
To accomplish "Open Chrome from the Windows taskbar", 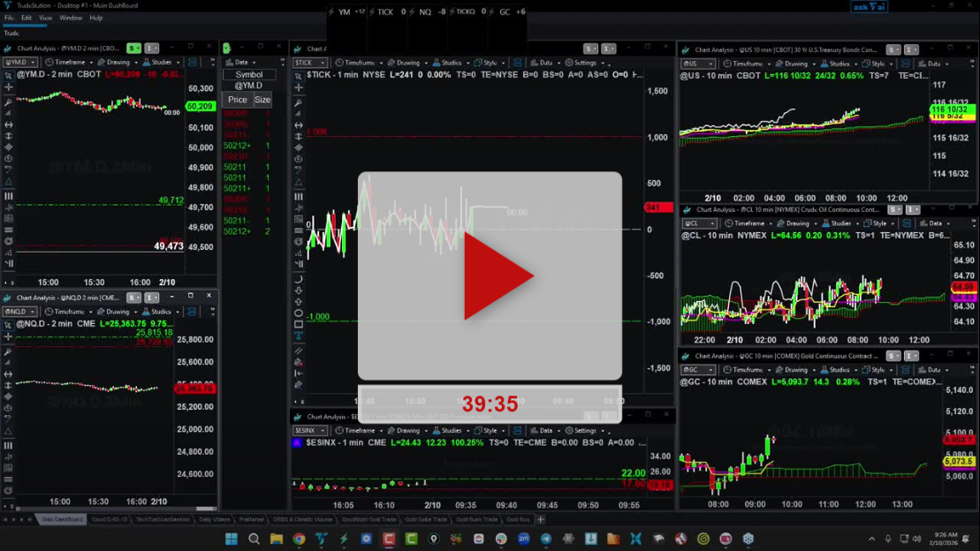I will [299, 539].
